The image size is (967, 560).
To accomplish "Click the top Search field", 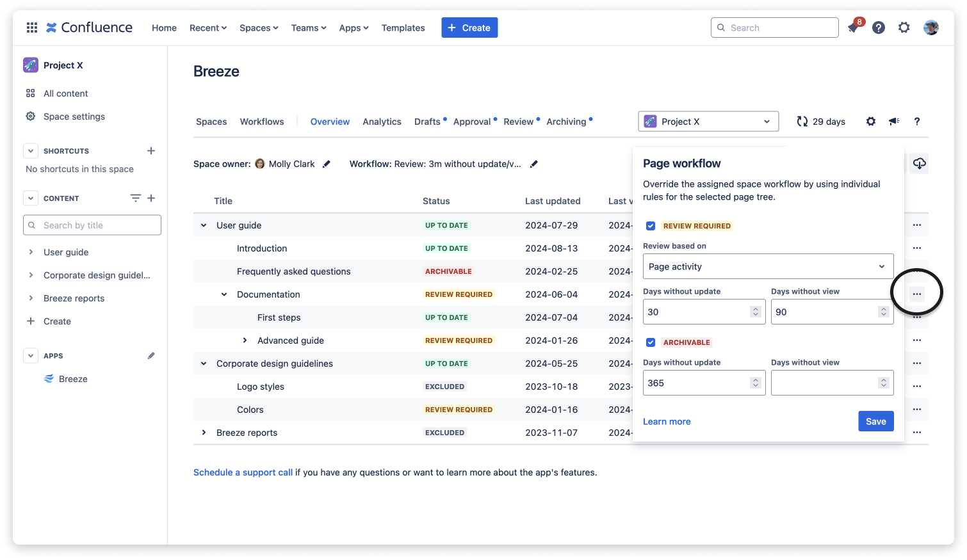I will [x=774, y=28].
